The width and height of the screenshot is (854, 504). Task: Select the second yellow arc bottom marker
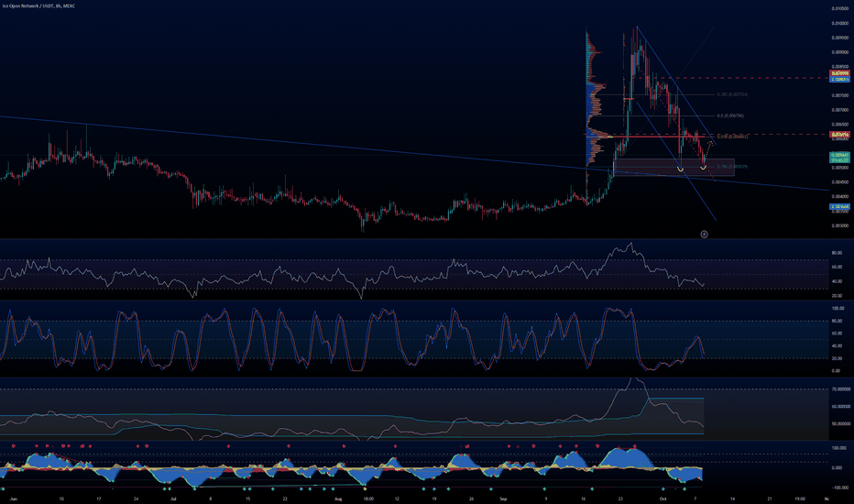coord(703,168)
